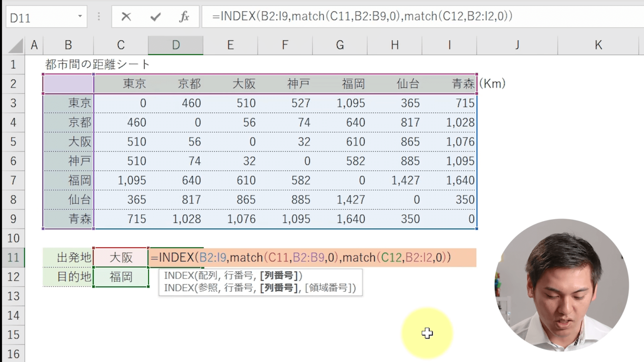Select column K header
Viewport: 644px width, 362px height.
598,45
